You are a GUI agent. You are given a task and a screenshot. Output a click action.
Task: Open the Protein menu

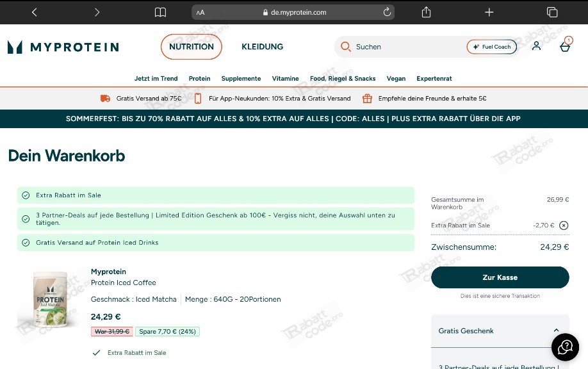(x=199, y=79)
